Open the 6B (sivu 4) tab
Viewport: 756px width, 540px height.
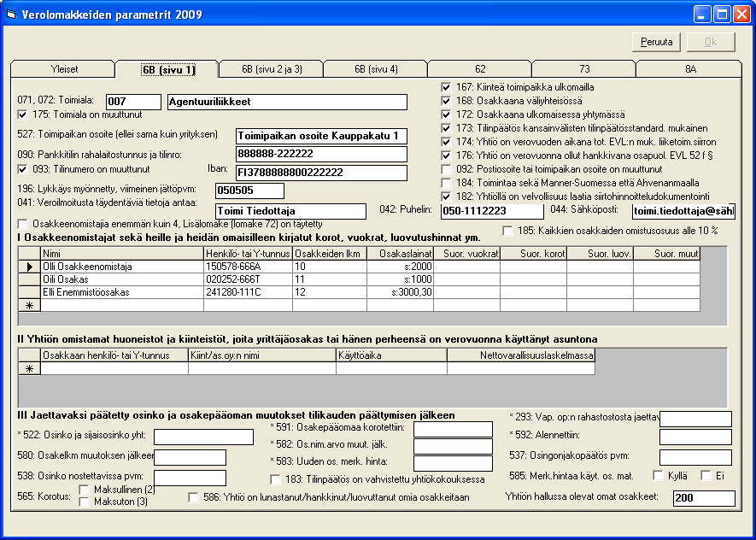click(x=376, y=69)
